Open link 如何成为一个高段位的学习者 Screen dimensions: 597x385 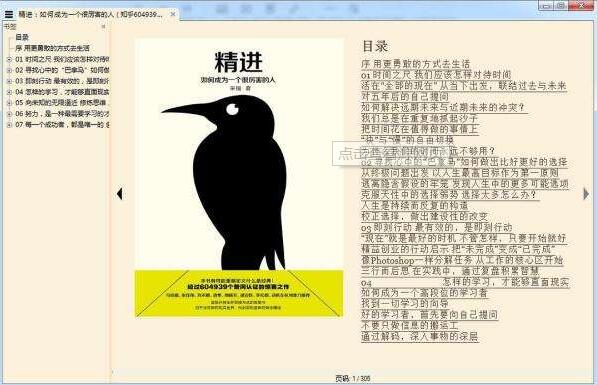pyautogui.click(x=424, y=293)
